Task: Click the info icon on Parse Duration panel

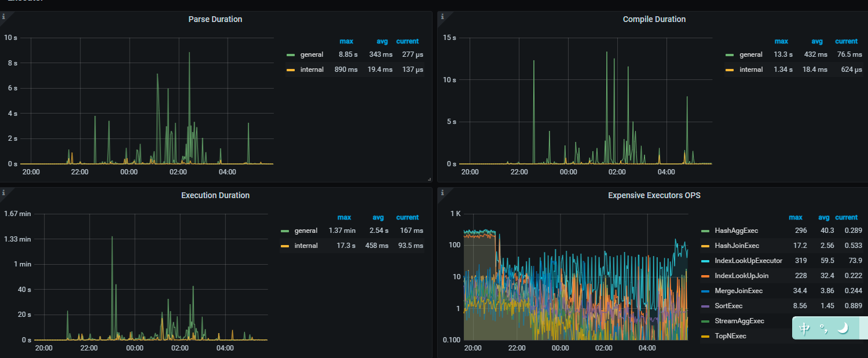Action: coord(3,16)
